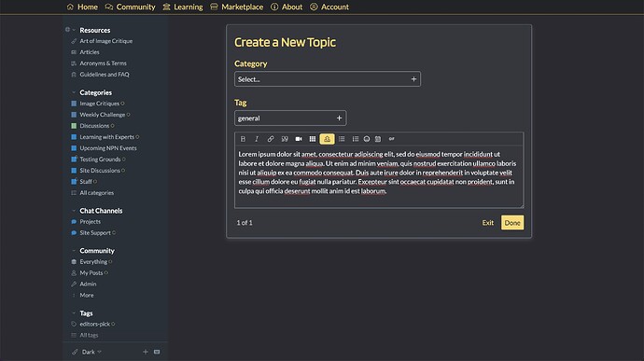
Task: Click the globe icon beside Resources
Action: [x=67, y=30]
